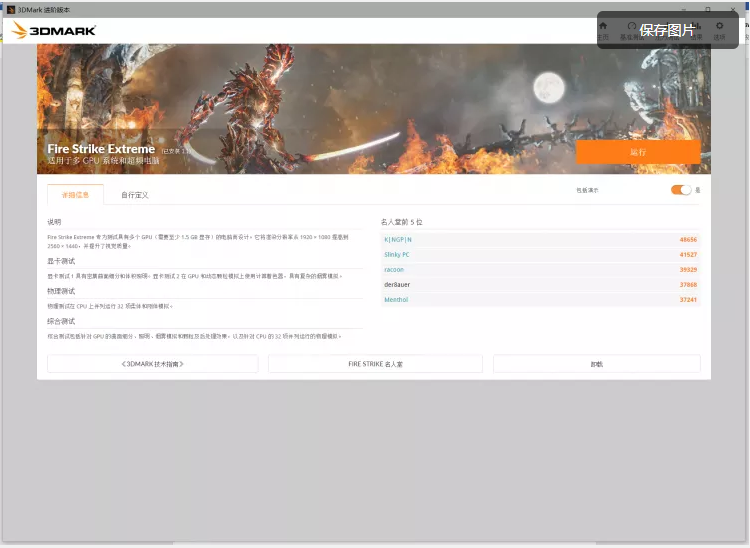Select the 详细信息 tab
Screen dimensions: 750x548
coord(75,195)
